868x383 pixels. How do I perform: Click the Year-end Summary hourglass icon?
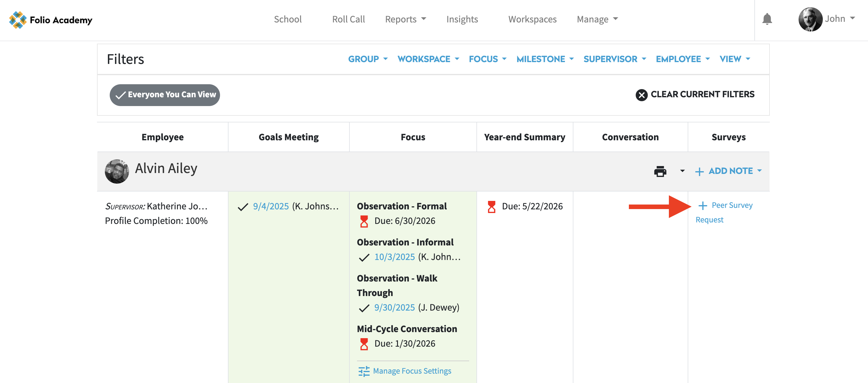coord(491,206)
